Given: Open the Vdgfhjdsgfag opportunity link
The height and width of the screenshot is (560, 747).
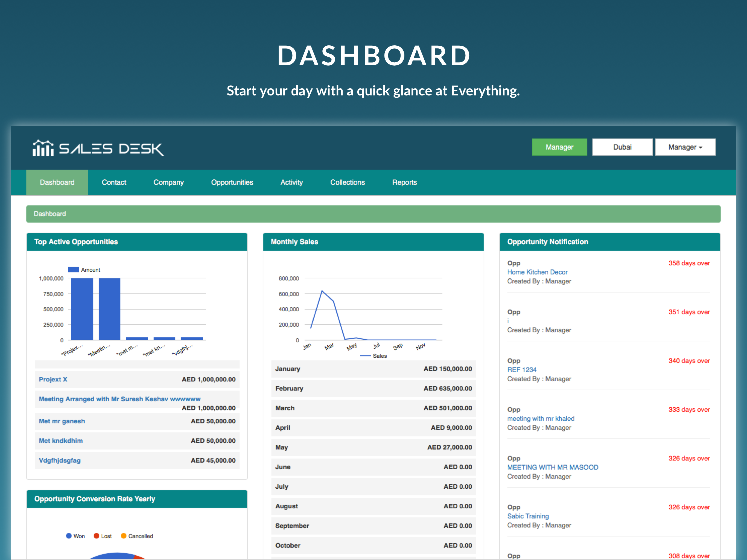Looking at the screenshot, I should pos(60,460).
